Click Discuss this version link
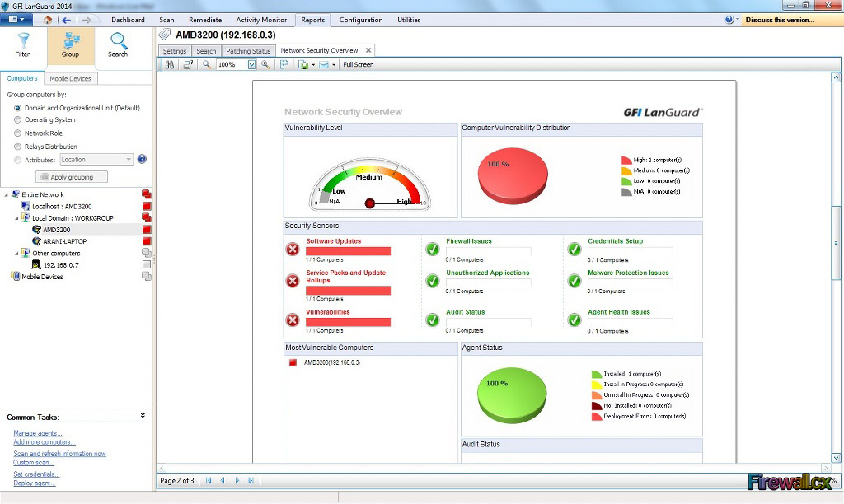844x504 pixels. 780,20
